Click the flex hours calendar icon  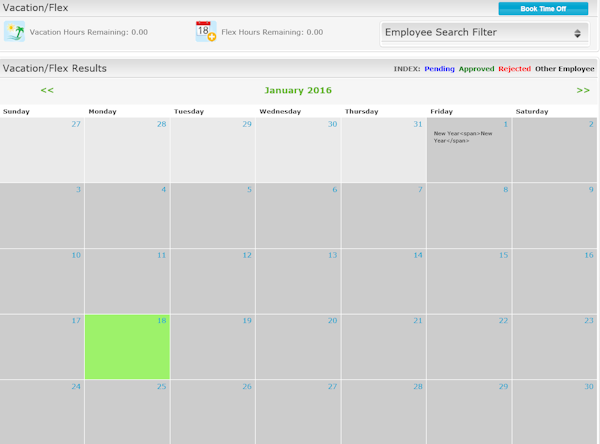(x=206, y=31)
